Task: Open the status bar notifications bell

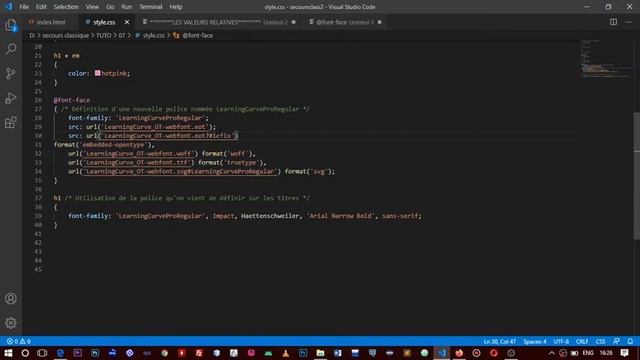Action: tap(630, 341)
